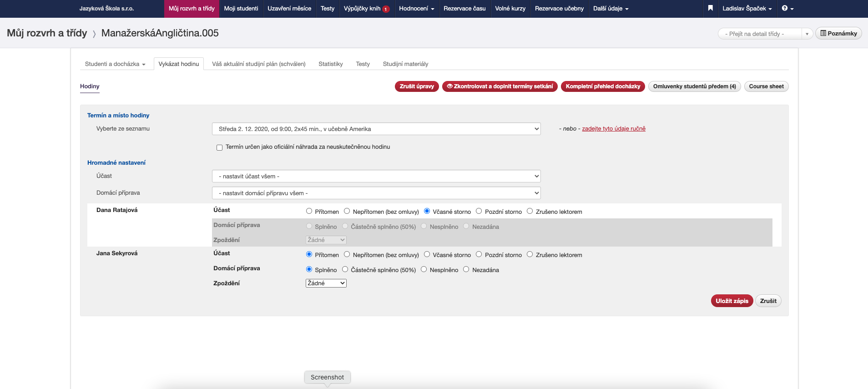Expand Další údaje menu
This screenshot has height=389, width=868.
point(611,9)
